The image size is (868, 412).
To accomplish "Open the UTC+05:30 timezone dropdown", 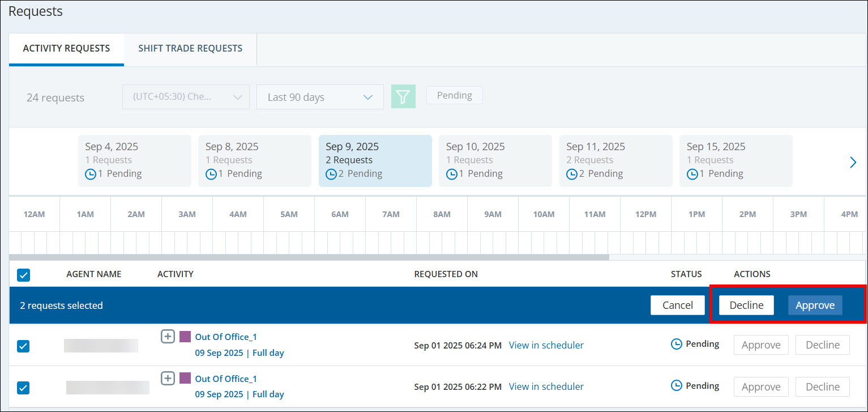I will point(186,97).
